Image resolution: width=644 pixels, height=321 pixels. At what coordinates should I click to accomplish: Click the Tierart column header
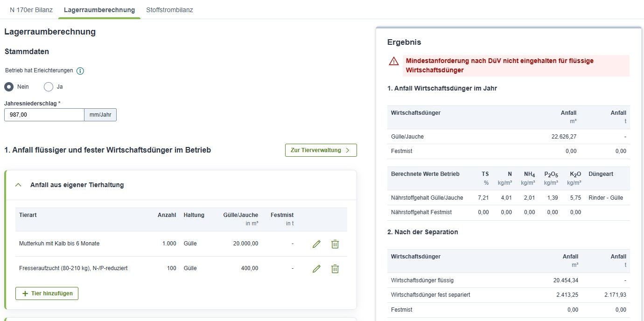tap(28, 215)
